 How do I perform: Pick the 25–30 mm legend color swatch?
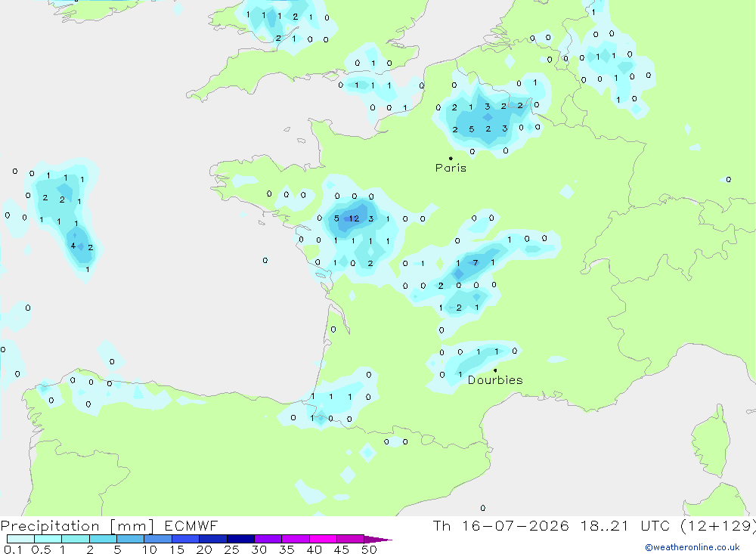tap(240, 539)
